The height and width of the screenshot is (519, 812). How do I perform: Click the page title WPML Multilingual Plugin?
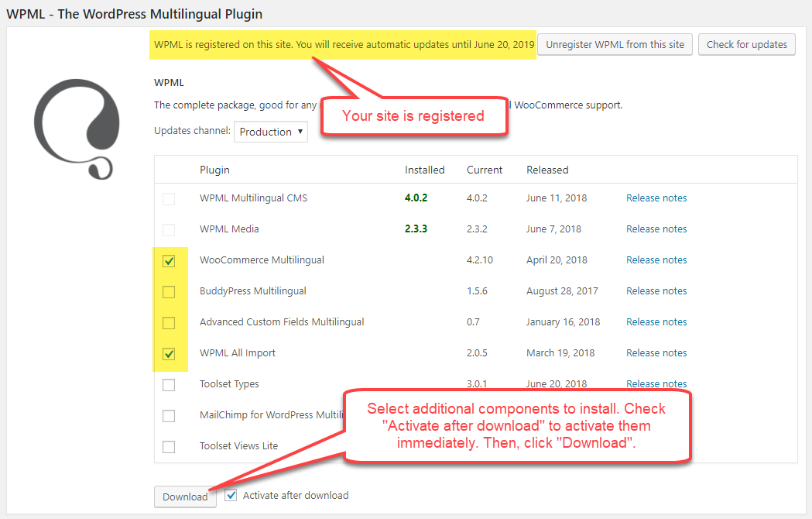coord(134,14)
